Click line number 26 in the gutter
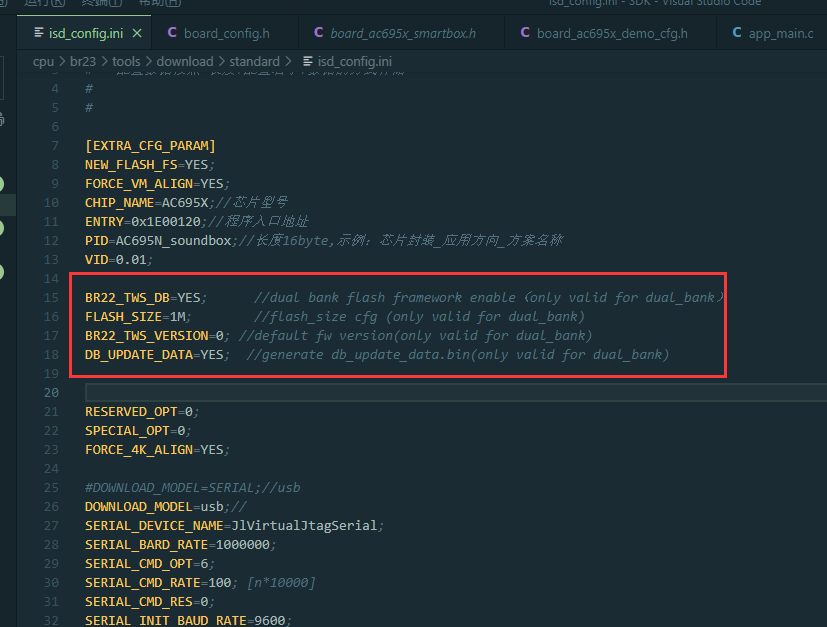The image size is (827, 627). click(x=51, y=506)
